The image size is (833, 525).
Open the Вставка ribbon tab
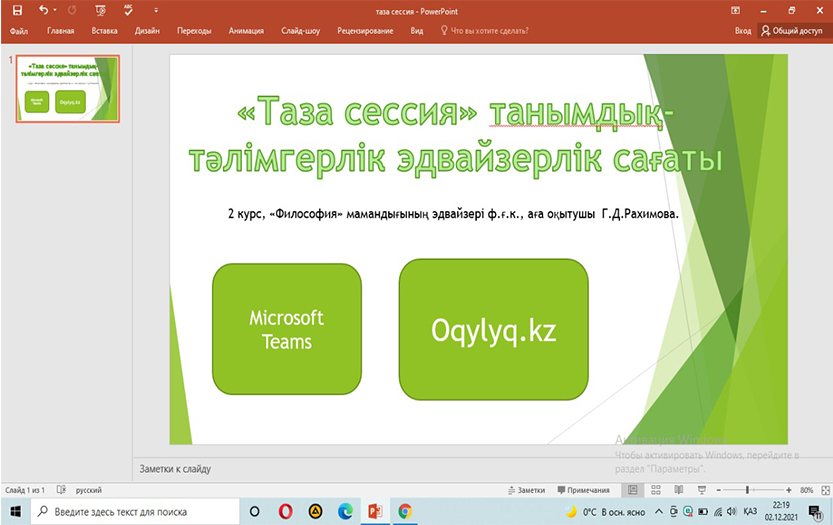pos(104,31)
